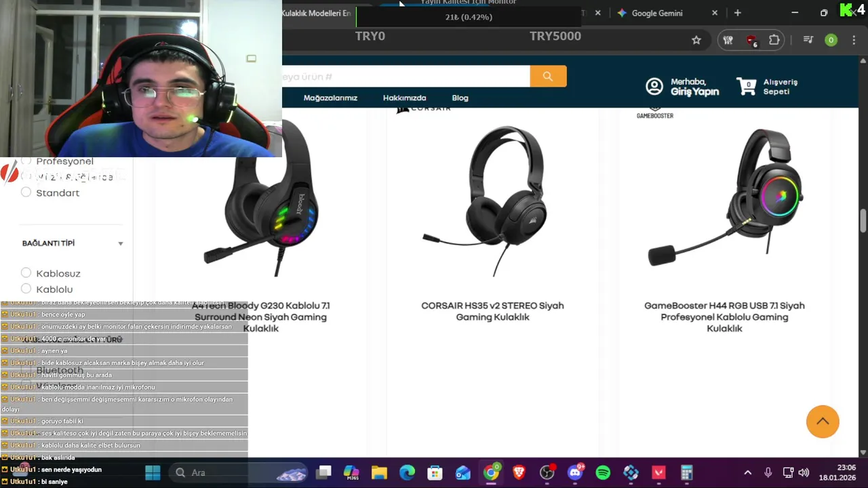Open Spotify from the taskbar
This screenshot has height=488, width=868.
603,472
